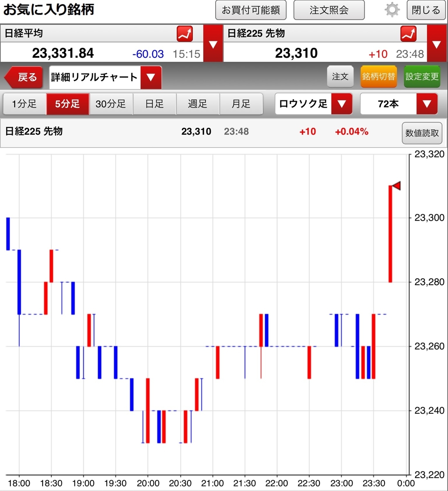This screenshot has height=491, width=448.
Task: Select the 5分足 timeframe tab
Action: point(68,104)
